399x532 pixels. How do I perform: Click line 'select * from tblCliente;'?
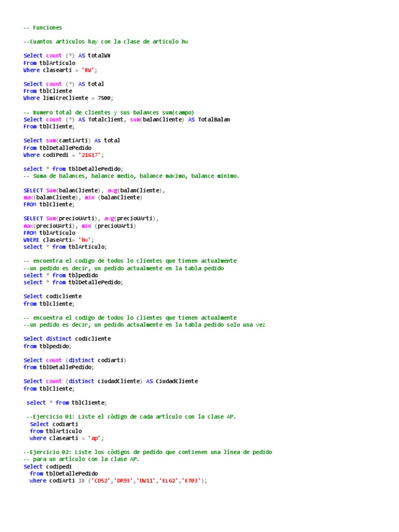[x=67, y=403]
